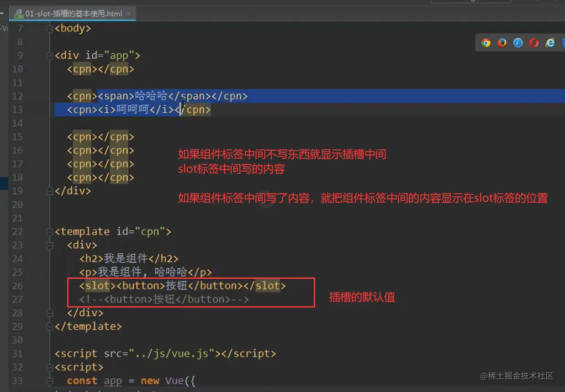
Task: Click the 哈哈哈 span text on line 12
Action: (151, 96)
